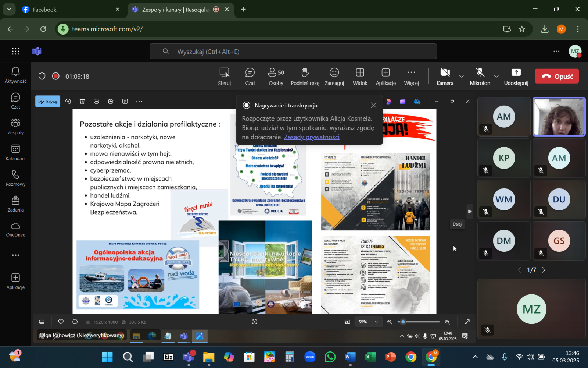Expand the Kamera options dropdown arrow

(x=462, y=77)
